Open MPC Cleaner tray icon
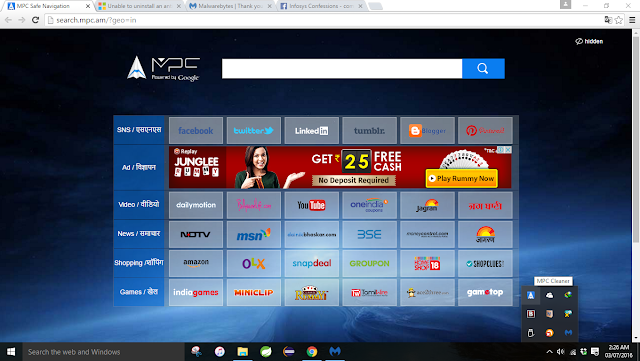Viewport: 640px width, 361px height. point(531,295)
